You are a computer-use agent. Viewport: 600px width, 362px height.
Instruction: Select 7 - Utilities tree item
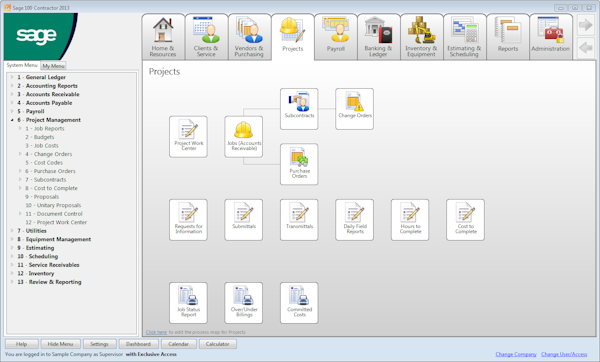[x=32, y=231]
